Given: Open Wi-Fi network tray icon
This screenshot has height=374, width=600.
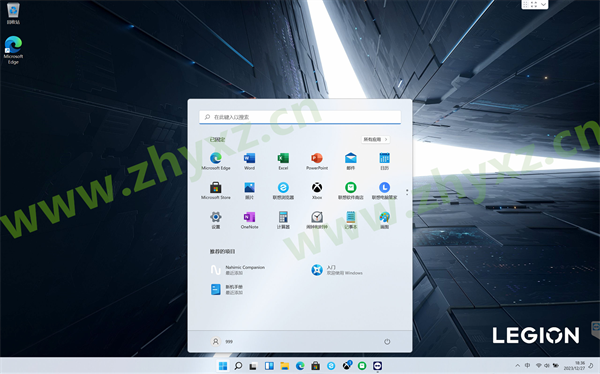Looking at the screenshot, I should (539, 366).
